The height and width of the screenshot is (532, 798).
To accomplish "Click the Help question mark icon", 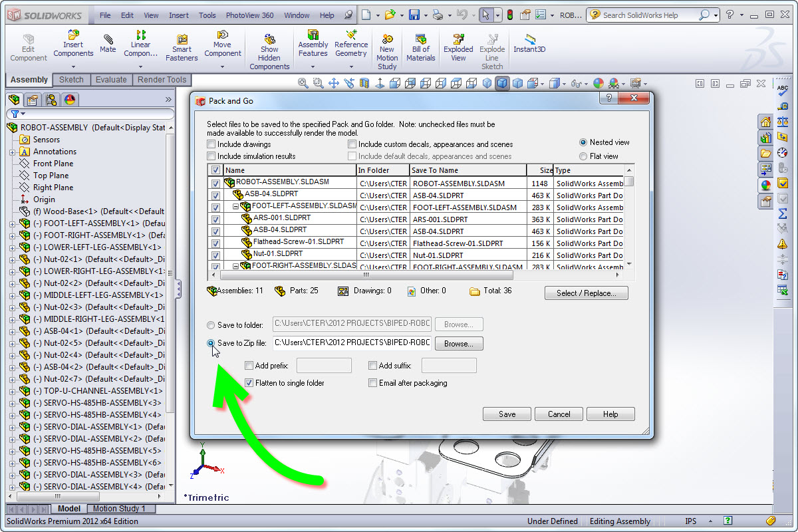I will coord(730,15).
